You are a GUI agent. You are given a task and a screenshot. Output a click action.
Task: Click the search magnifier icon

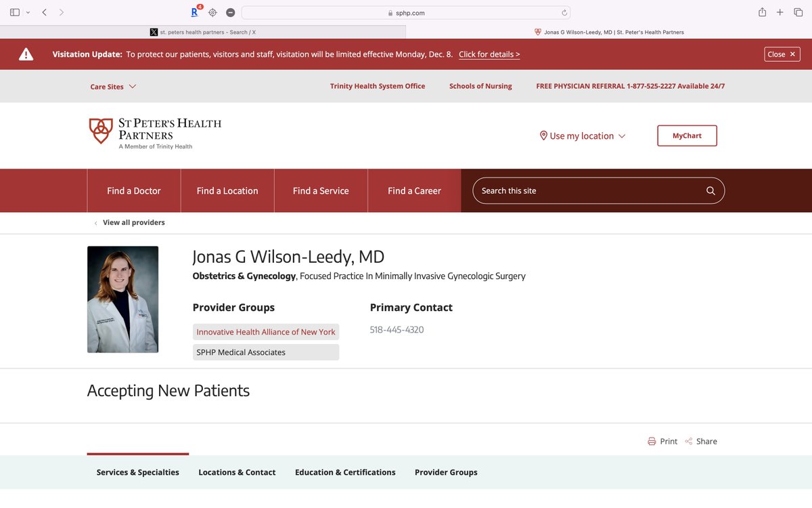click(x=710, y=191)
